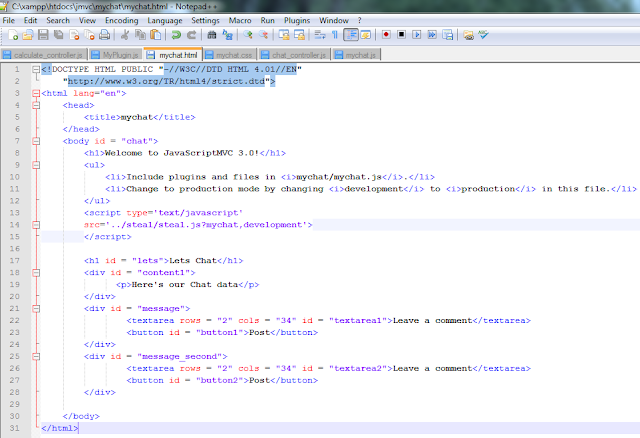Open the Replace dialog icon
The height and width of the screenshot is (438, 640).
tap(227, 35)
